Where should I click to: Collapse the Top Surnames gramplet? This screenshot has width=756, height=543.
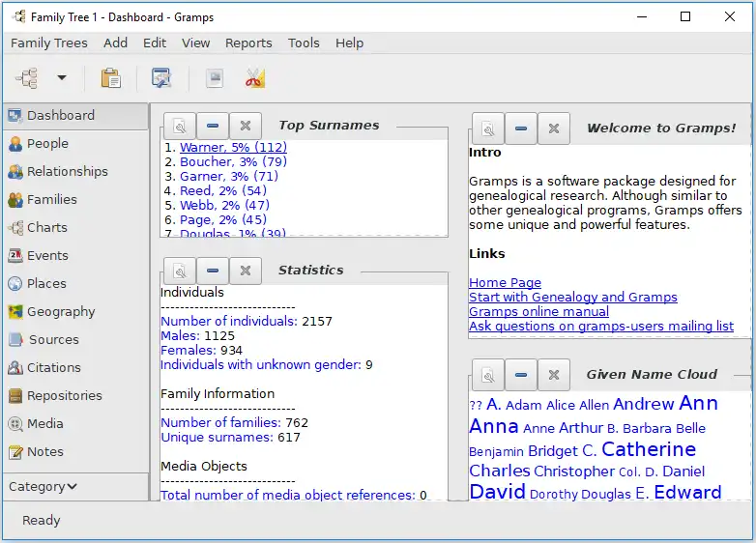pos(213,126)
